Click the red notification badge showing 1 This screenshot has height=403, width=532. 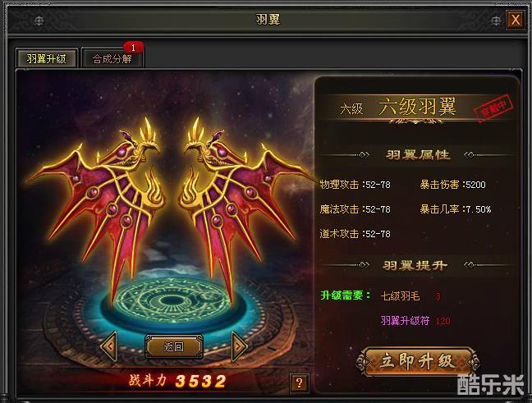click(133, 48)
